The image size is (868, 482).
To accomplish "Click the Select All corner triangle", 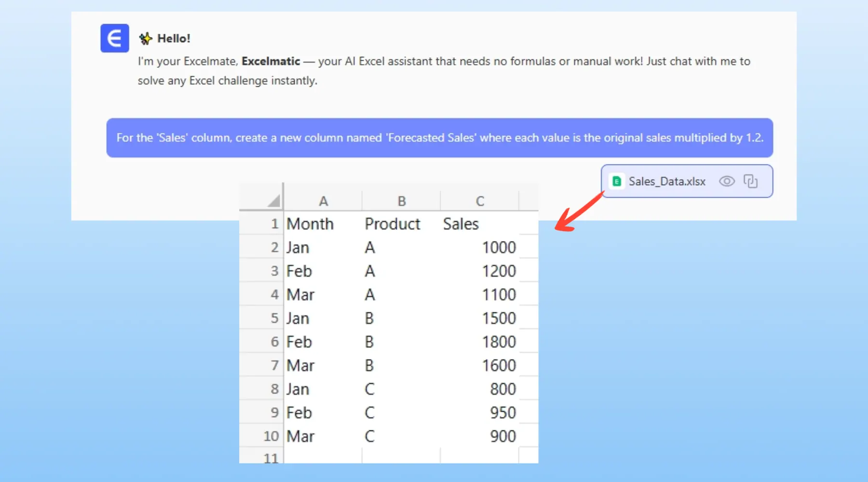I will click(273, 201).
